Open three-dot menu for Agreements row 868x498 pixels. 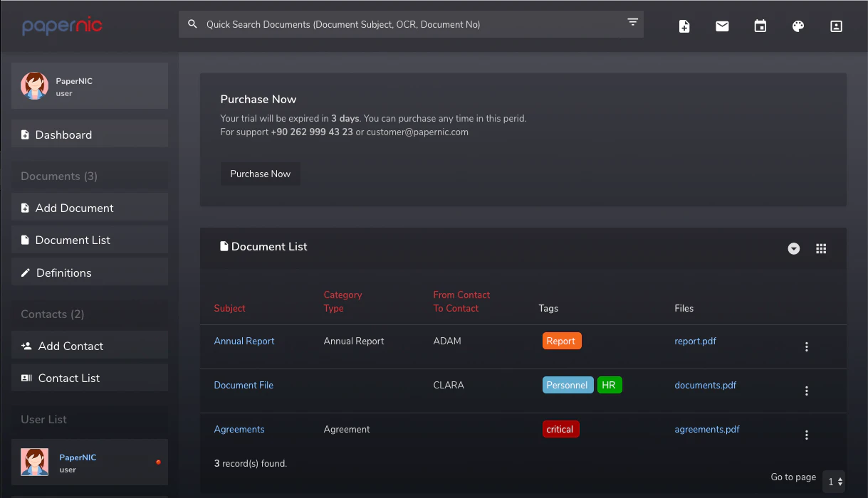pyautogui.click(x=806, y=435)
